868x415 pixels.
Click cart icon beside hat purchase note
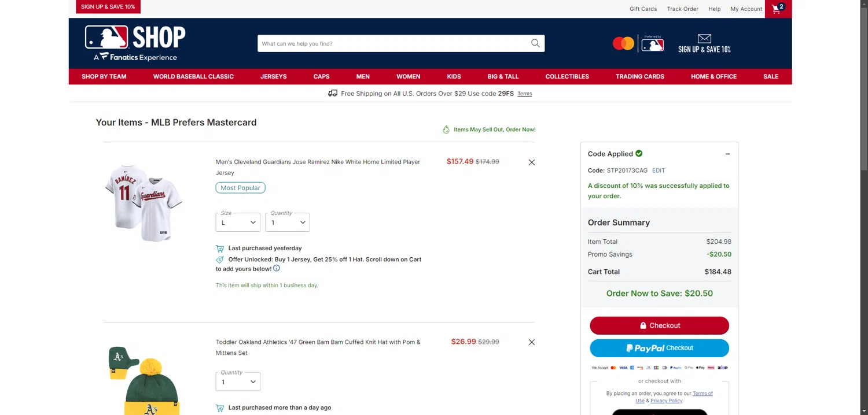point(220,408)
